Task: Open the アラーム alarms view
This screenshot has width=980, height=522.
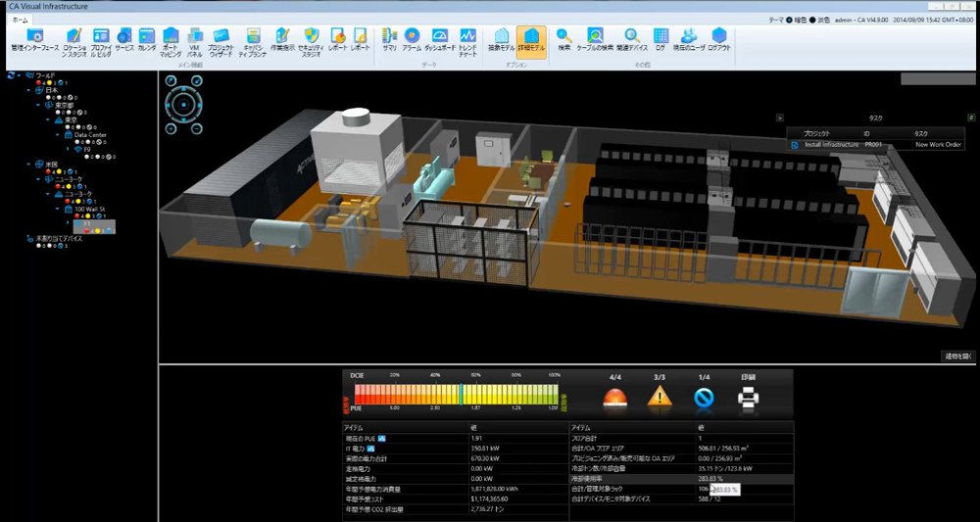Action: pos(412,39)
